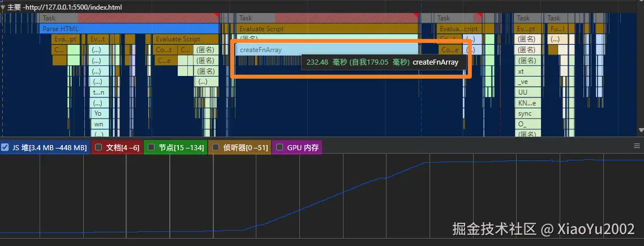Select the Task bar above Evalua...cript

click(458, 18)
